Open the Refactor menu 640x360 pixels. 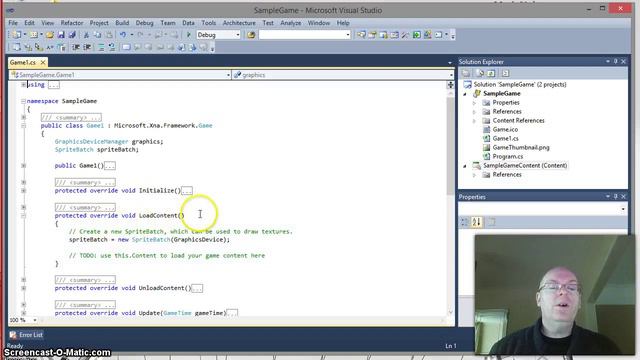(72, 23)
